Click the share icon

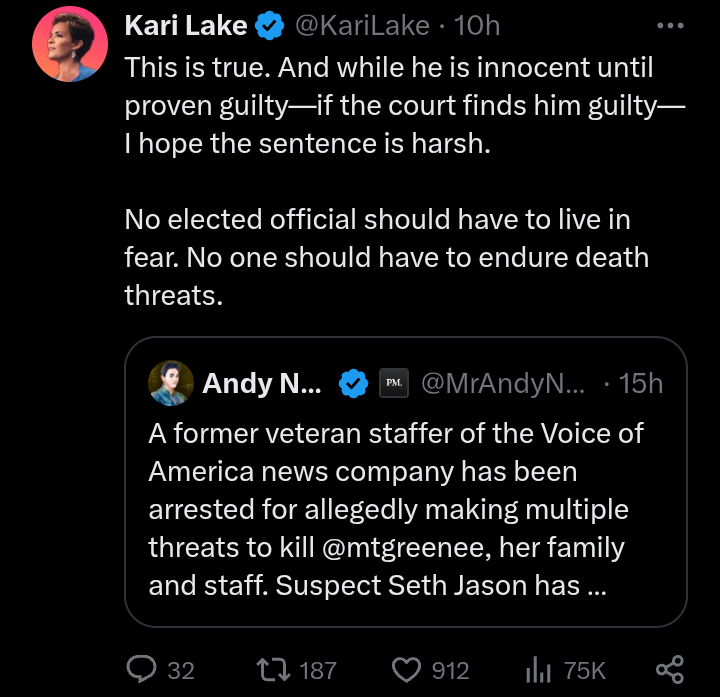(669, 669)
